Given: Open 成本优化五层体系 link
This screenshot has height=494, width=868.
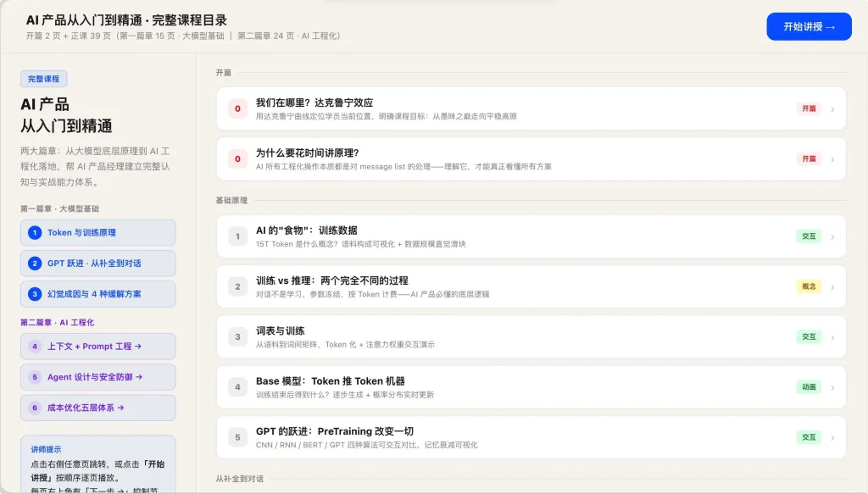Looking at the screenshot, I should click(97, 408).
